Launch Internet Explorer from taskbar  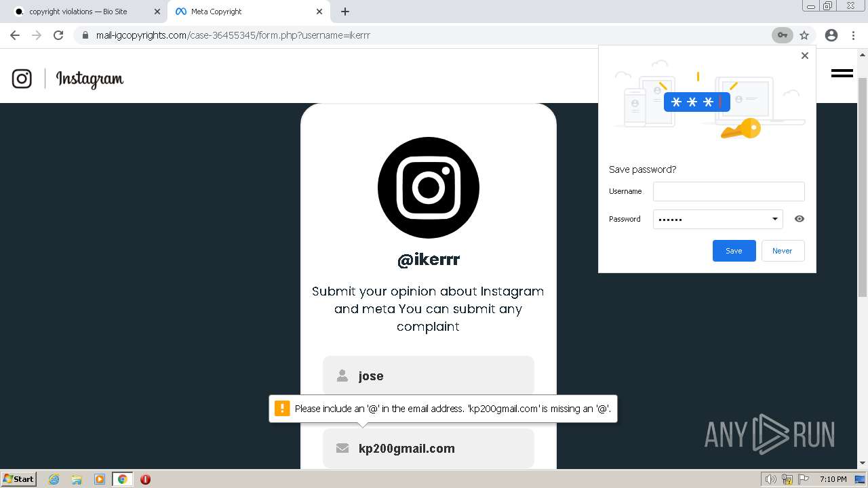pos(54,479)
